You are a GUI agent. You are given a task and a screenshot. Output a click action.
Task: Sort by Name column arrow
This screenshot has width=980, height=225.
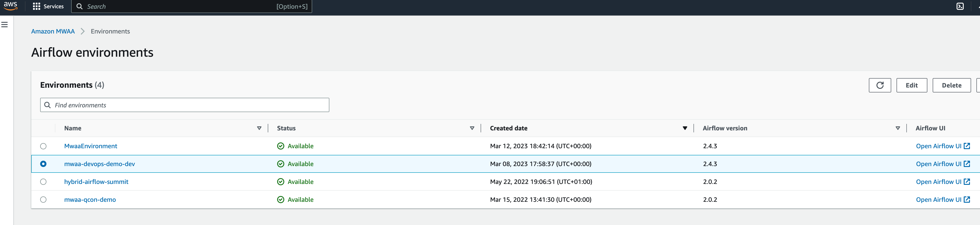259,128
